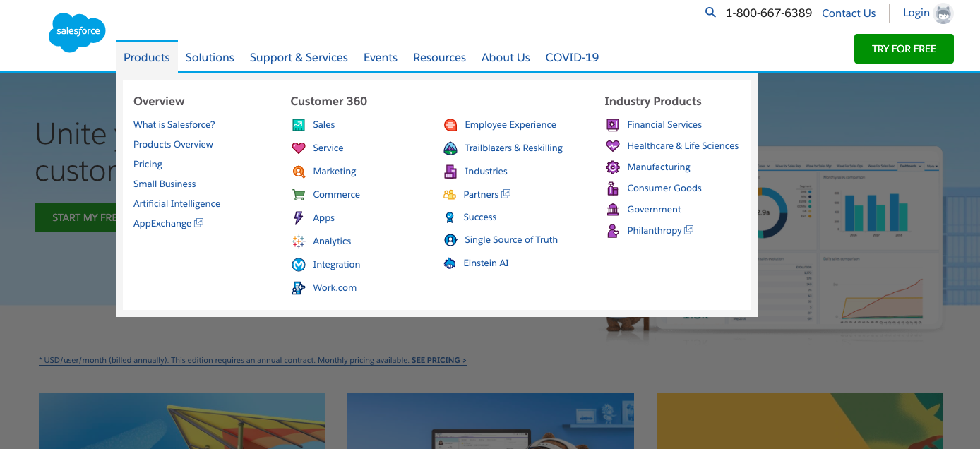
Task: Open Consumer Goods text link
Action: [664, 188]
